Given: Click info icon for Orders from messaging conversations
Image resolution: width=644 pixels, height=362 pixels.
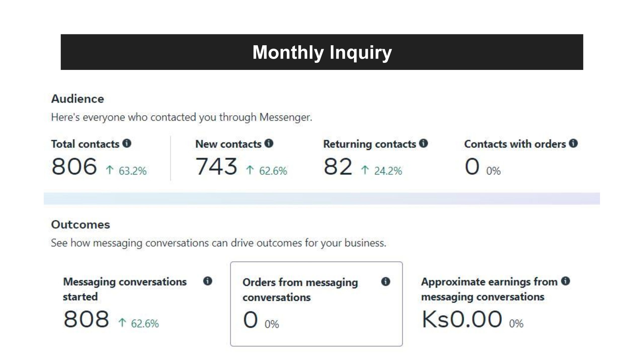Looking at the screenshot, I should pos(386,281).
